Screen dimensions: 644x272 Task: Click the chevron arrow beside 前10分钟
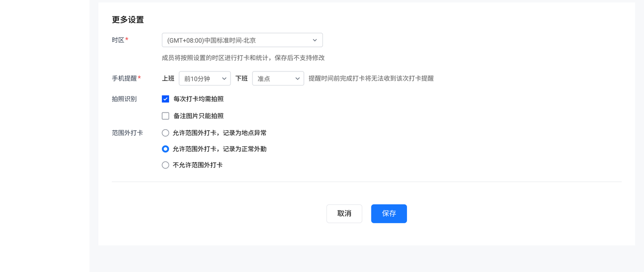tap(224, 78)
